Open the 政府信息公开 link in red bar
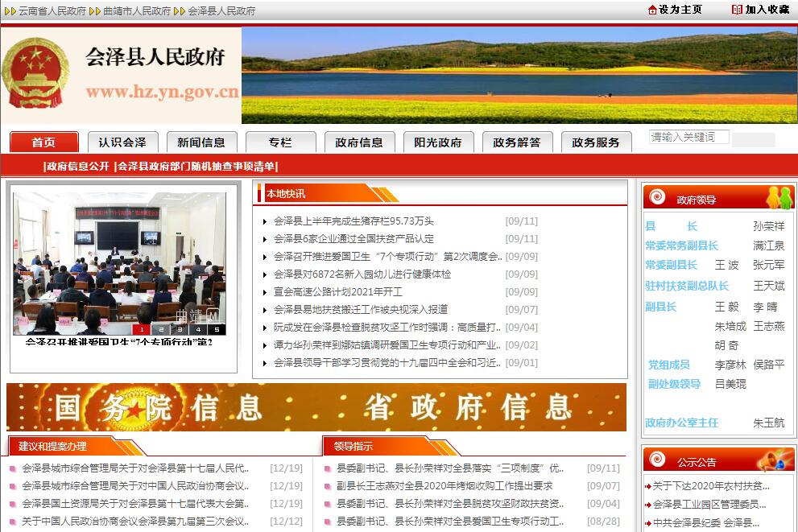798x532 pixels. pyautogui.click(x=77, y=167)
